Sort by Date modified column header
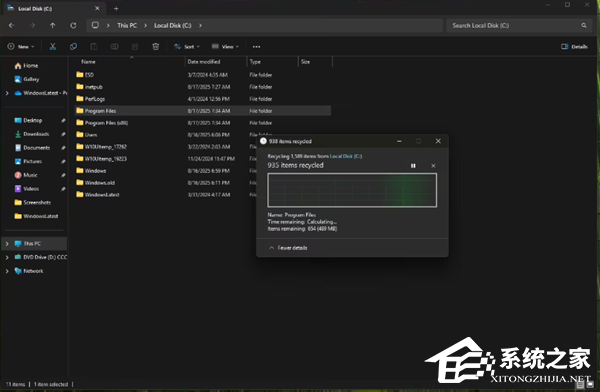 [x=204, y=62]
